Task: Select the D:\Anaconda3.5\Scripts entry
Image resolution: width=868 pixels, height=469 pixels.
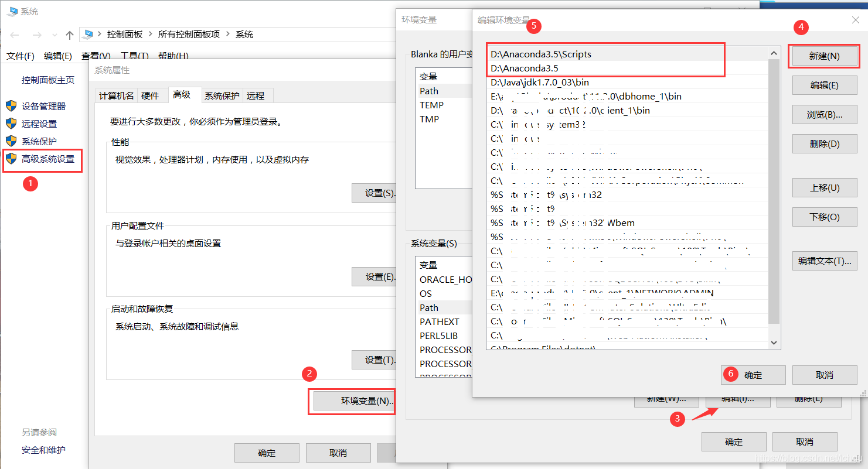Action: [x=627, y=54]
